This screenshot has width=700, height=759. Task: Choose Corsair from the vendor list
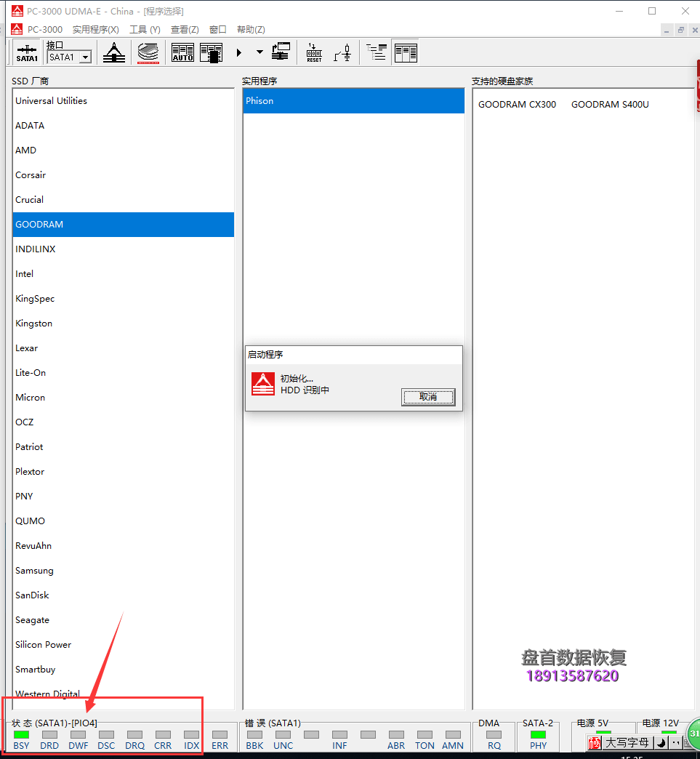point(124,174)
